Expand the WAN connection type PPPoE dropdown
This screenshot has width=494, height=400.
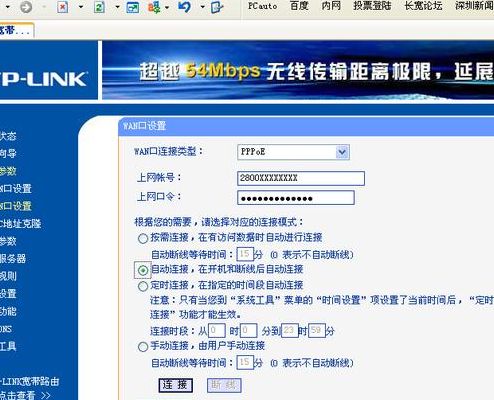coord(342,152)
